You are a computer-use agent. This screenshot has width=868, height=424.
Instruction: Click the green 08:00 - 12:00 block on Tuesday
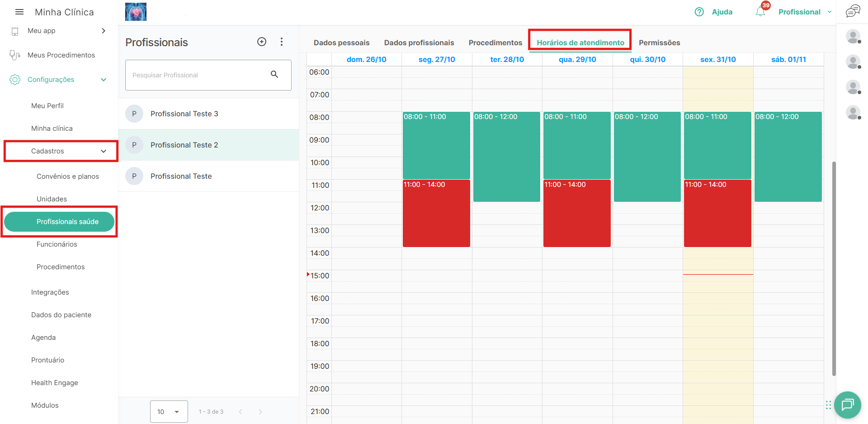coord(506,157)
